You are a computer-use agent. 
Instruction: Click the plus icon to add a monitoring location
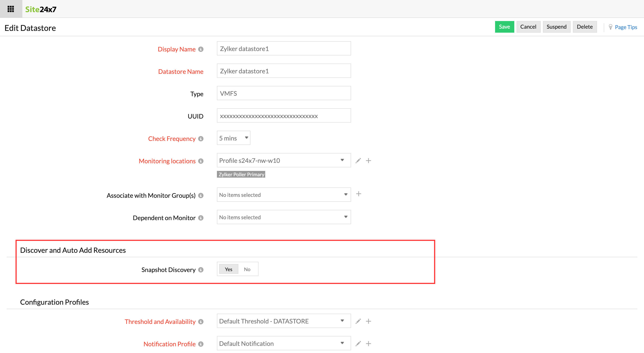[x=369, y=160]
